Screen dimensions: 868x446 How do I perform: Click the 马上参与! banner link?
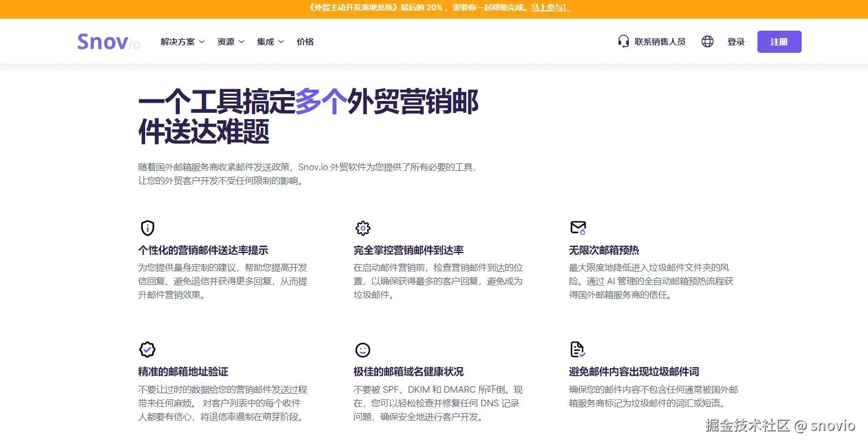[550, 8]
